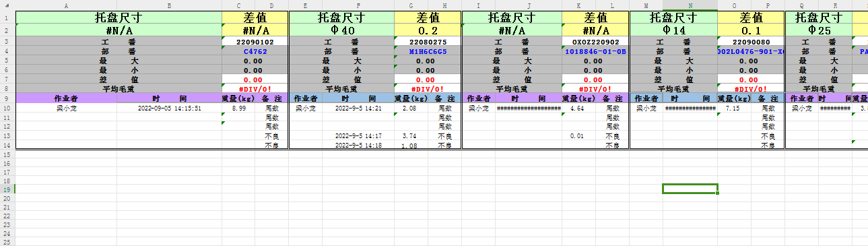Image resolution: width=868 pixels, height=246 pixels.
Task: Select the Φ14 pallet size cell
Action: [673, 30]
